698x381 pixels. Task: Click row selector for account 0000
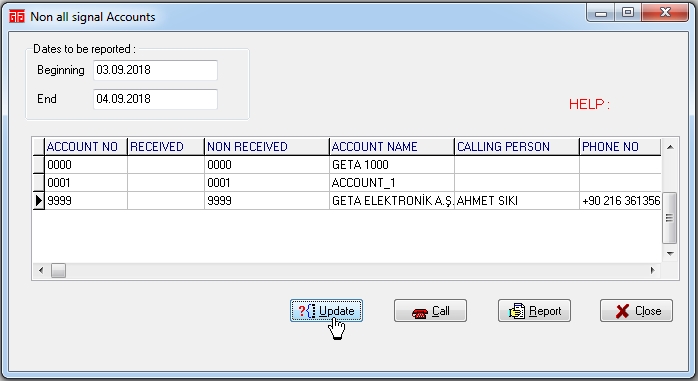pyautogui.click(x=39, y=165)
